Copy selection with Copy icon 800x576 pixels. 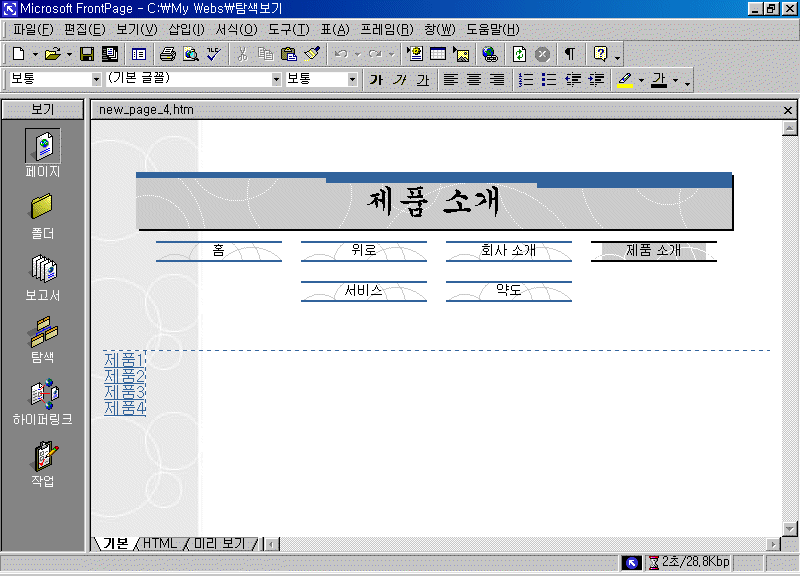[x=265, y=54]
